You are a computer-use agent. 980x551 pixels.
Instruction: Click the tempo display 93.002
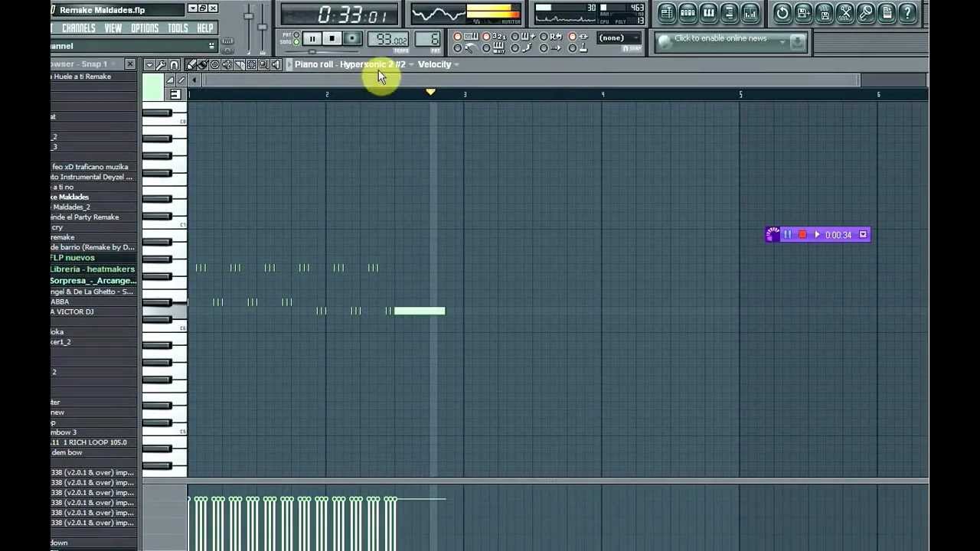388,39
